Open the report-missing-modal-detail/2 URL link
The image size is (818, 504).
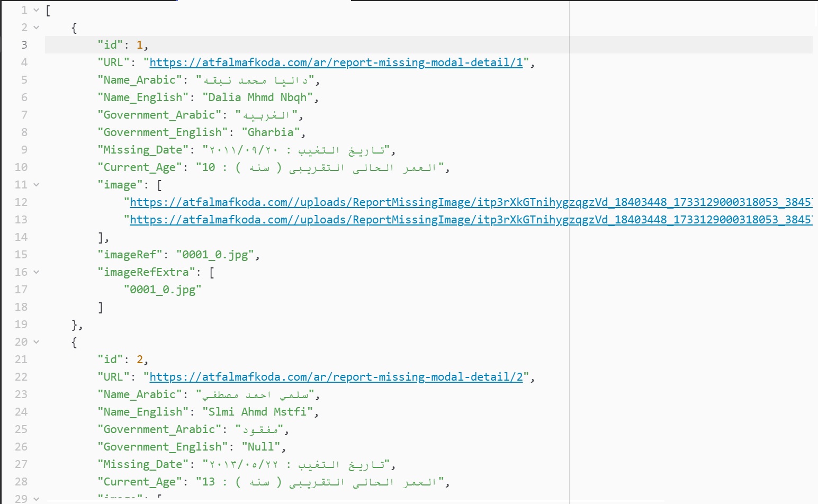click(336, 377)
